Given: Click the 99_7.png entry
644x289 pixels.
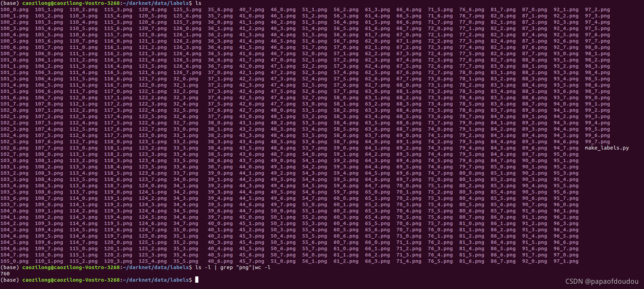Looking at the screenshot, I should point(598,142).
